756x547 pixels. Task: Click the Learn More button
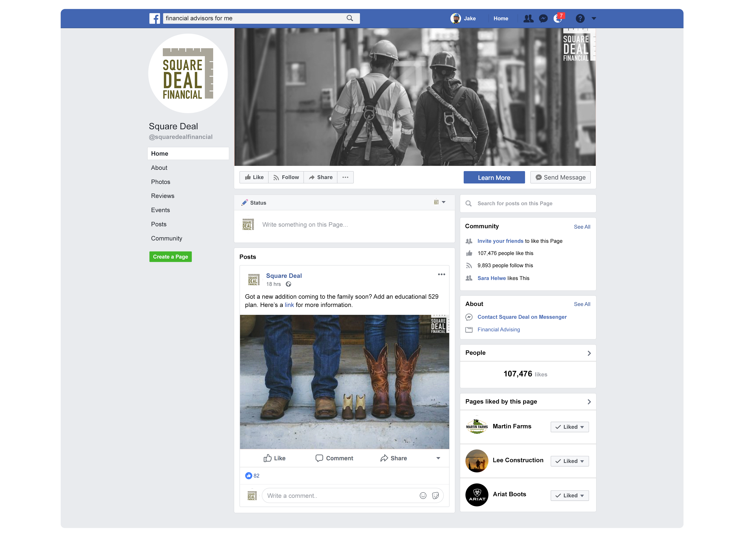[x=494, y=177]
